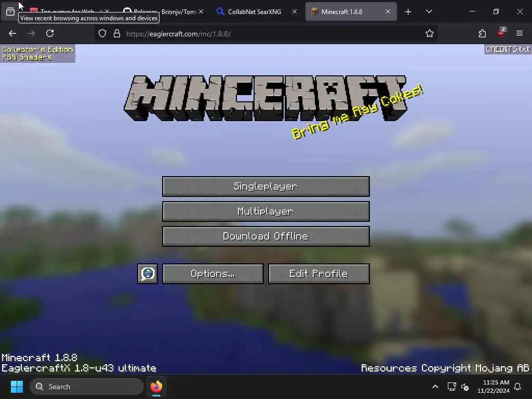Open CREDITS.txt link

coord(507,49)
